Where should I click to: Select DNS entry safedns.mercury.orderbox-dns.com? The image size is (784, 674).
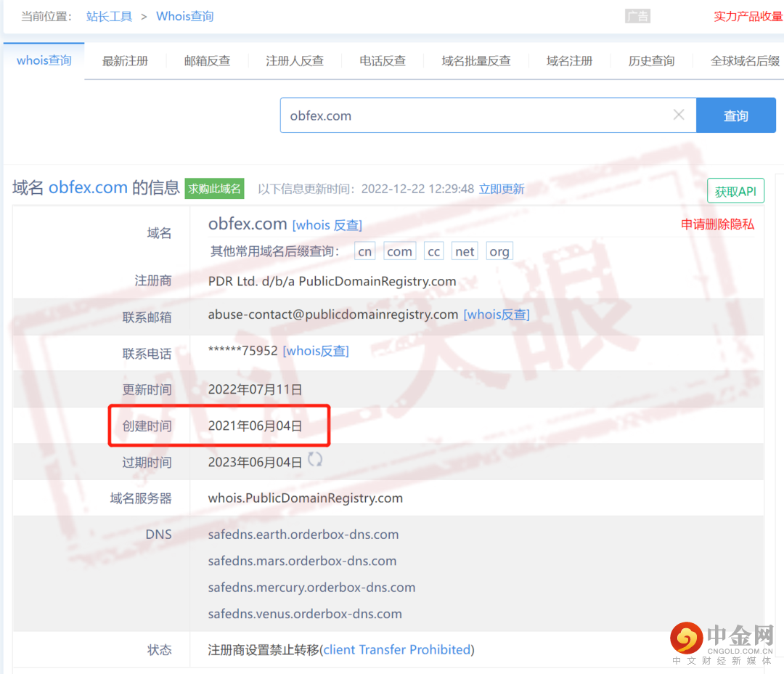tap(311, 588)
